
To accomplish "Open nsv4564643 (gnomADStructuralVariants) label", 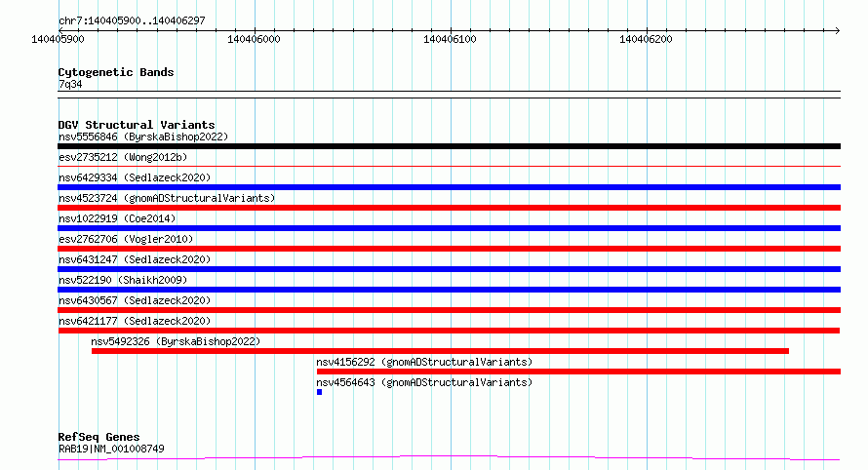I will pos(424,382).
